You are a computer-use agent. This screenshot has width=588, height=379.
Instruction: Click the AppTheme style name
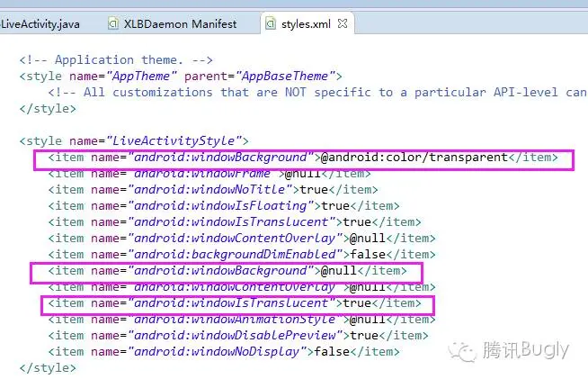[x=141, y=77]
